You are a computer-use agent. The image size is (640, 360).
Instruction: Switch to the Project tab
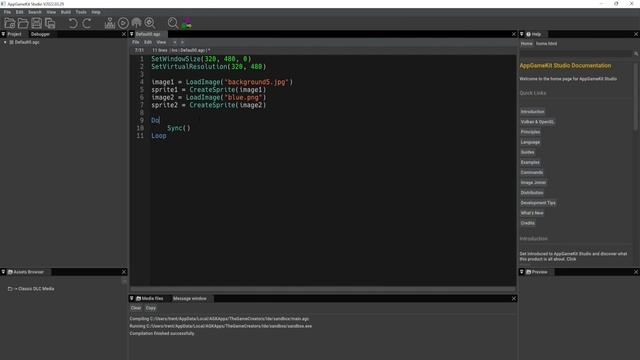coord(14,34)
